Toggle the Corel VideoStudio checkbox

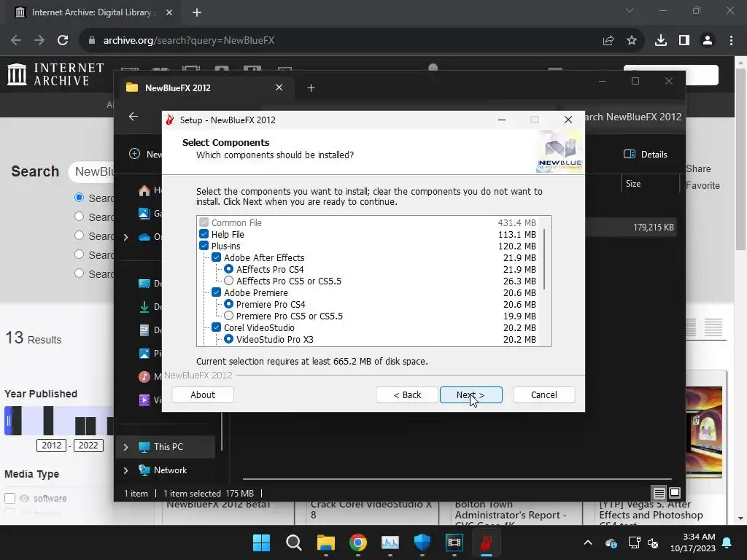[x=216, y=327]
